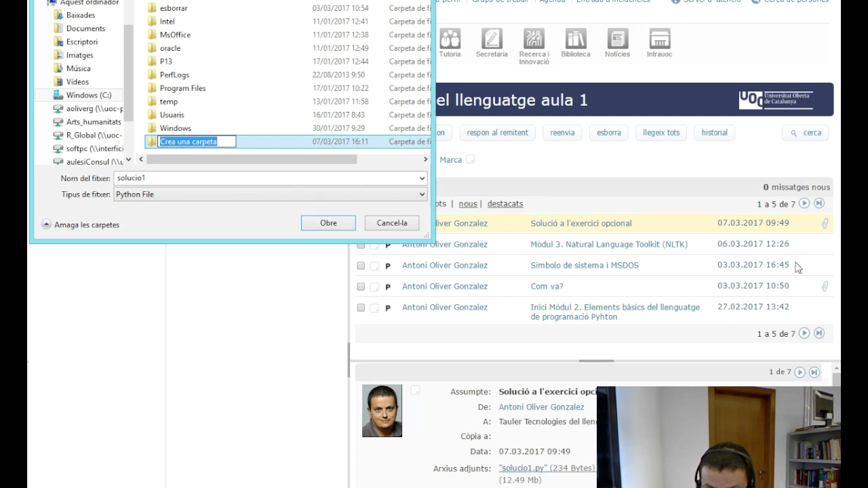868x488 pixels.
Task: Click Cancel·la in the file dialog
Action: tap(392, 223)
